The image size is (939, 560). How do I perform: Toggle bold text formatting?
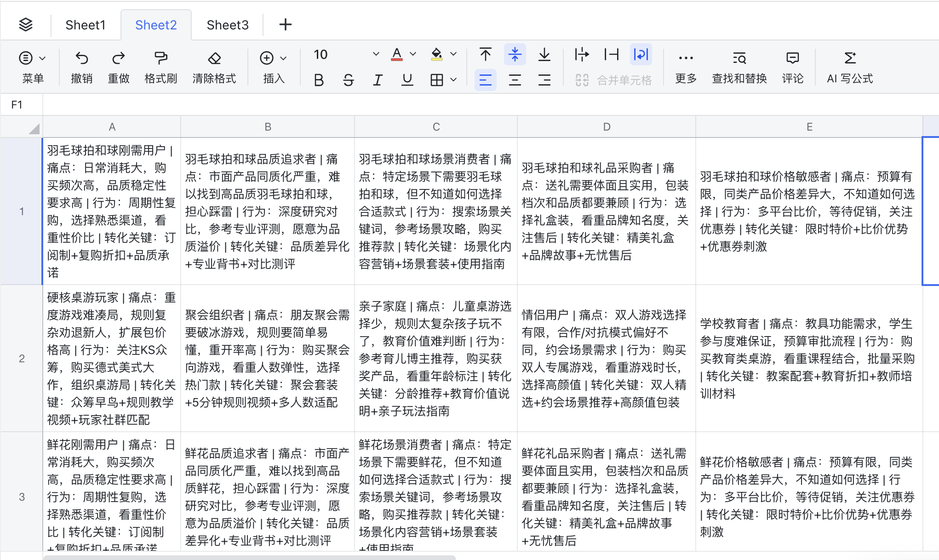(319, 80)
